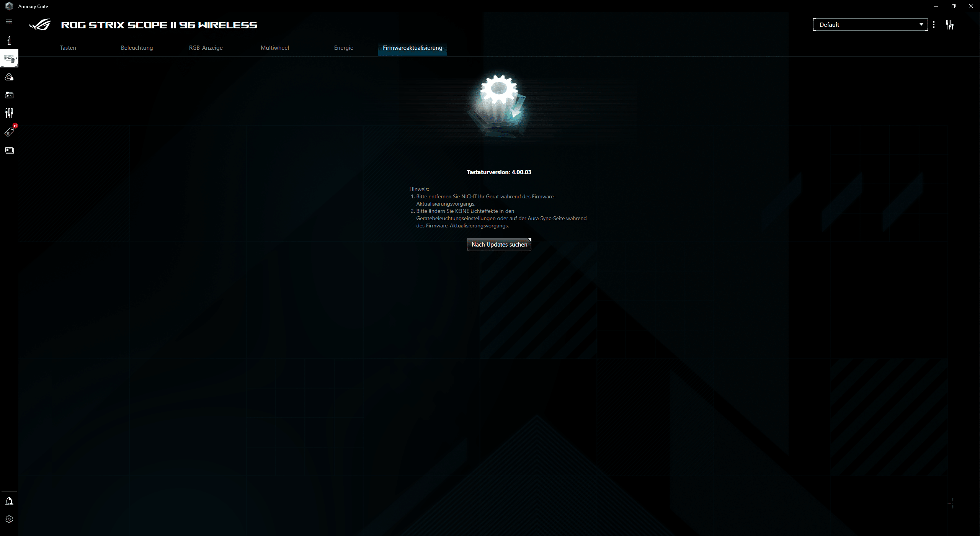
Task: Open Scenario Profiles sliders icon in sidebar
Action: tap(9, 113)
